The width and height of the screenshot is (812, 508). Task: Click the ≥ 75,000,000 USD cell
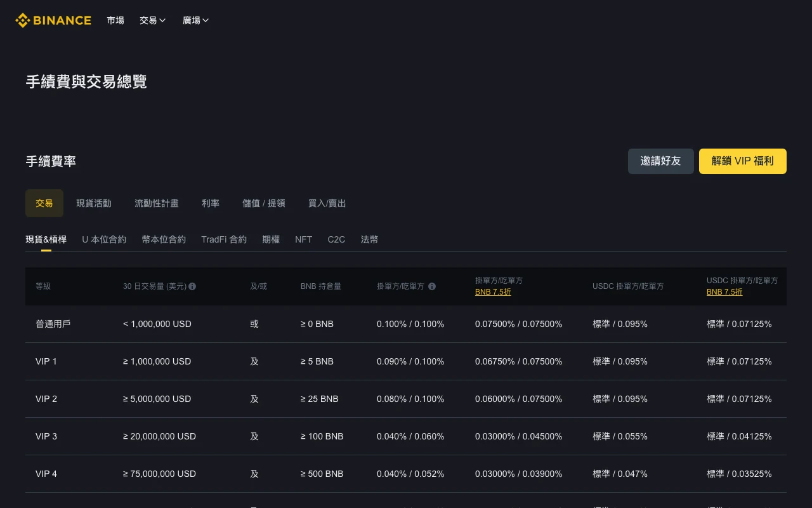click(x=159, y=474)
